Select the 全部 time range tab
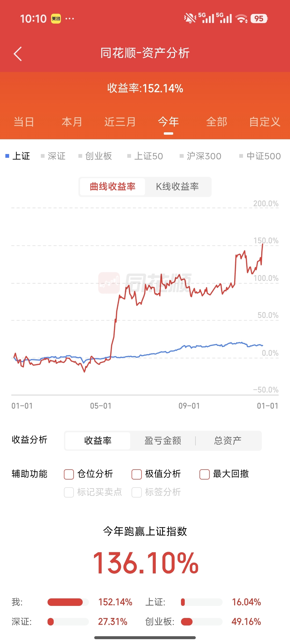The width and height of the screenshot is (290, 644). [217, 122]
